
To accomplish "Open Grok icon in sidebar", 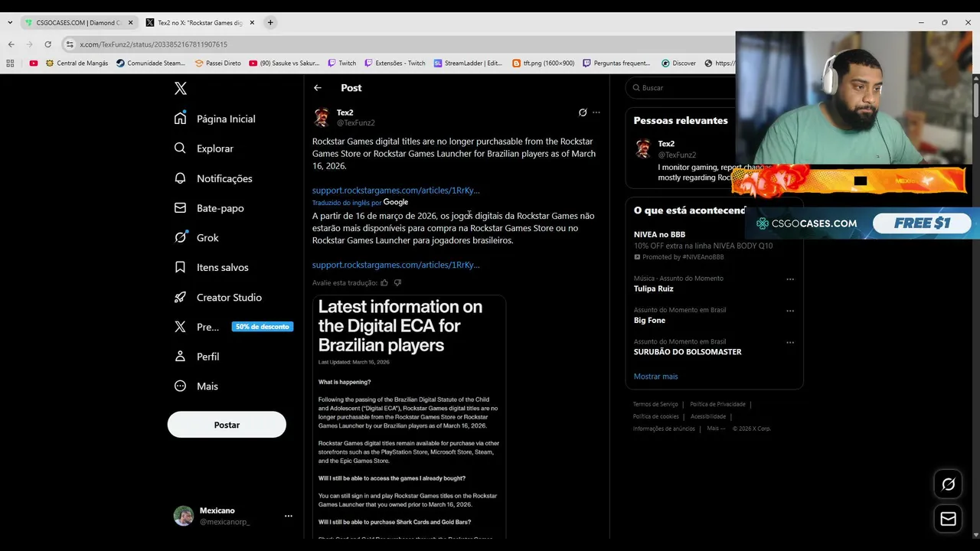I will 180,237.
